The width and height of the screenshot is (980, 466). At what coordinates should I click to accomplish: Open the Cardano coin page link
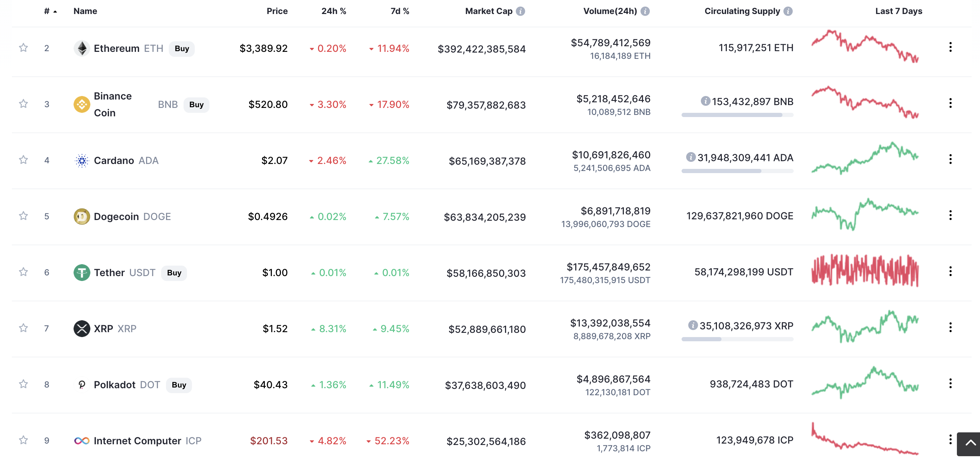click(126, 161)
